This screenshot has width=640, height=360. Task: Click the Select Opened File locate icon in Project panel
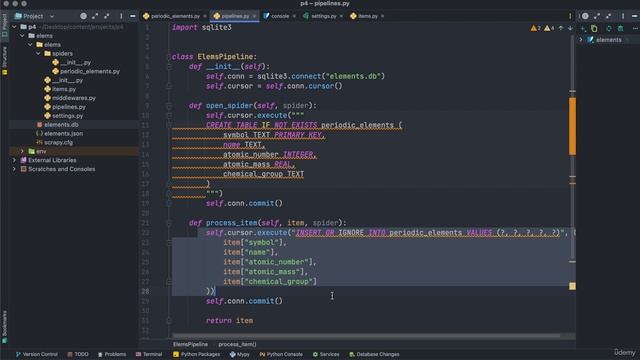[x=83, y=16]
